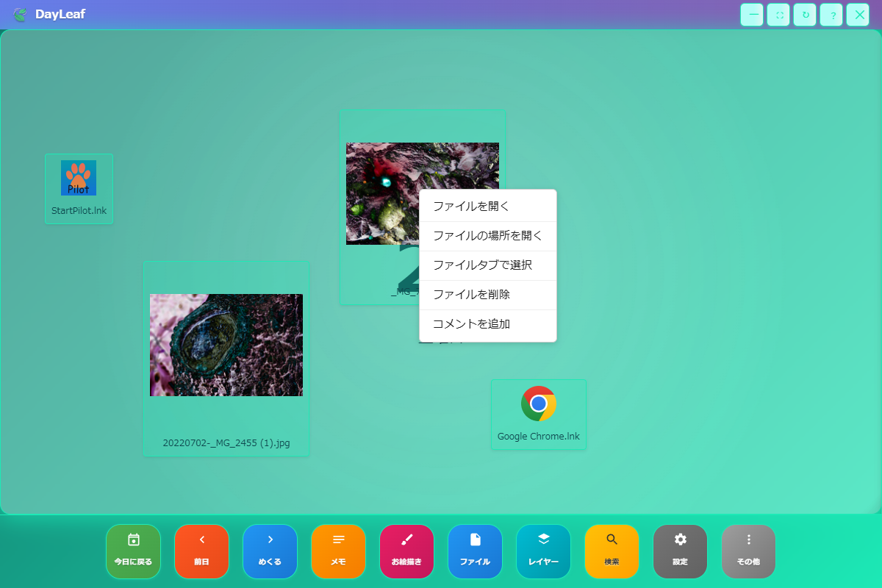Open the 20220702-_MG_2455 (1).jpg thumbnail

point(226,345)
